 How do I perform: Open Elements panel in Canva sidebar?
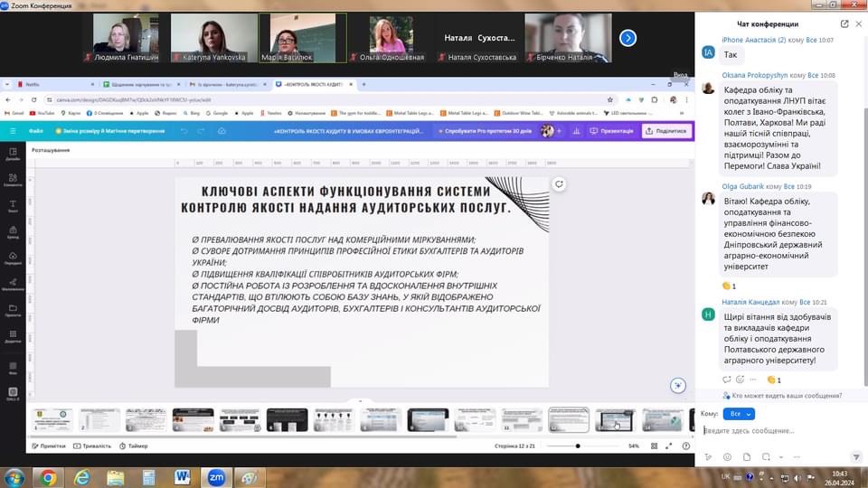point(13,180)
